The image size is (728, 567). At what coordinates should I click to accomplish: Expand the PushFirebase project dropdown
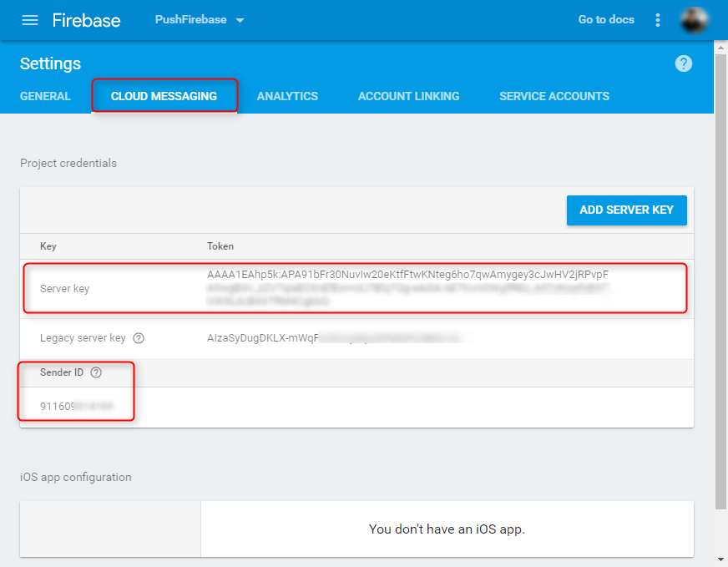(x=200, y=20)
